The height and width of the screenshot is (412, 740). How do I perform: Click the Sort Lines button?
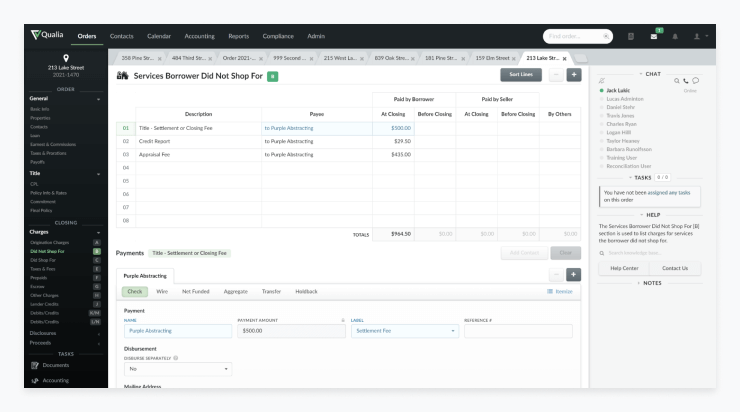pos(521,75)
